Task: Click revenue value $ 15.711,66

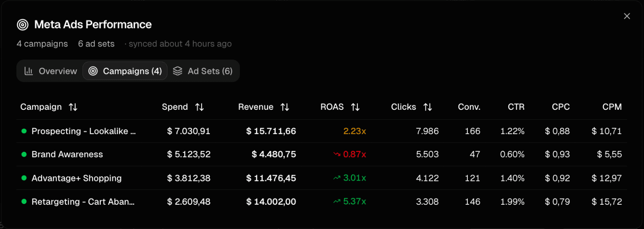Action: pyautogui.click(x=271, y=131)
